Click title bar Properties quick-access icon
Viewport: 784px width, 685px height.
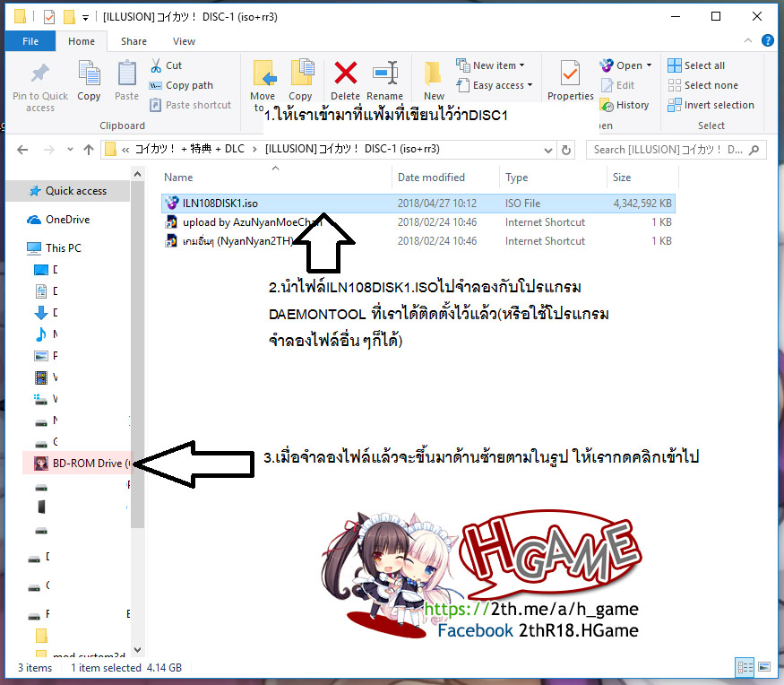pyautogui.click(x=49, y=18)
